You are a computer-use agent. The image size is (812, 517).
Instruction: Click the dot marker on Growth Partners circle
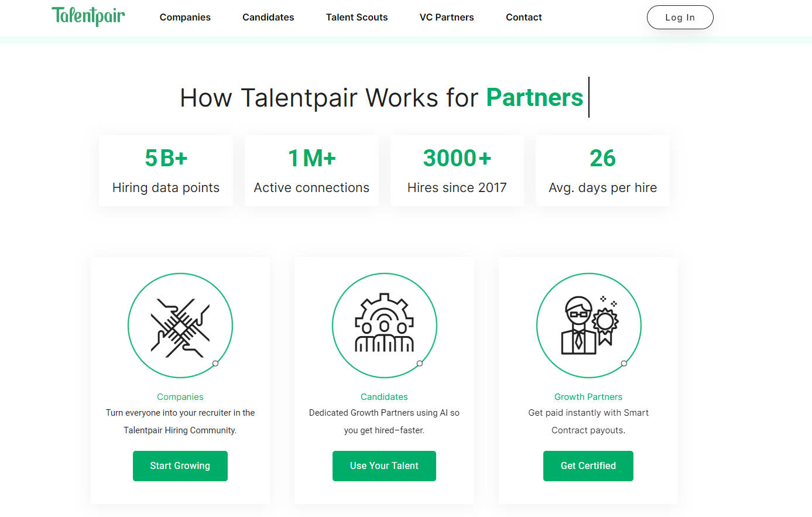[623, 363]
